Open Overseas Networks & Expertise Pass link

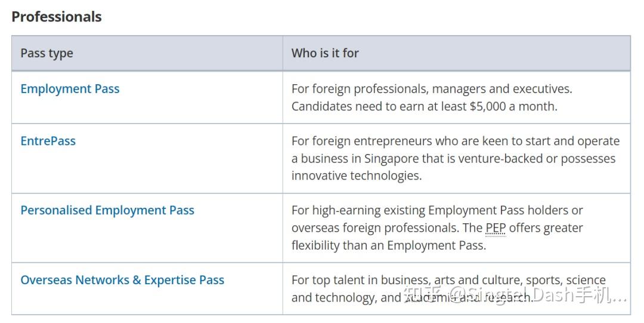(122, 281)
